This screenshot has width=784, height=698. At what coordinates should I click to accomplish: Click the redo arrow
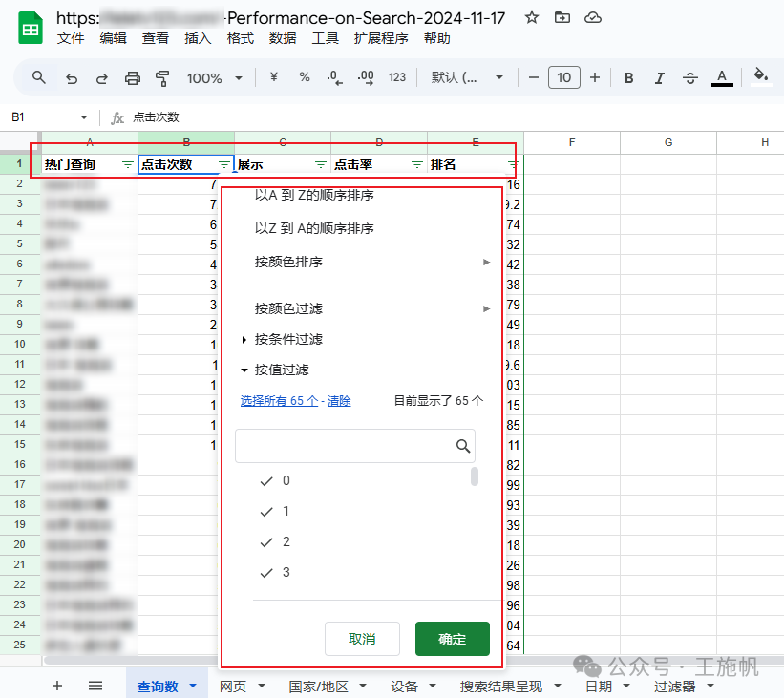(102, 78)
